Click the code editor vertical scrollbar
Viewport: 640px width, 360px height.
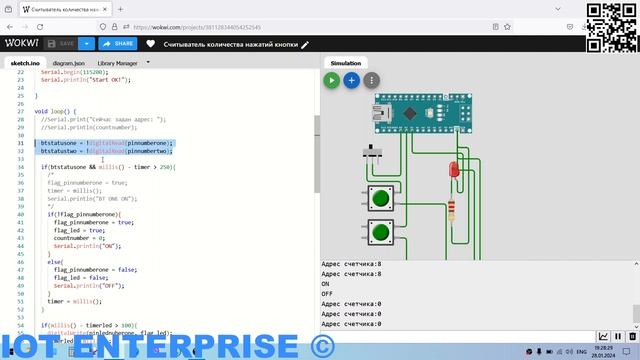coord(317,154)
